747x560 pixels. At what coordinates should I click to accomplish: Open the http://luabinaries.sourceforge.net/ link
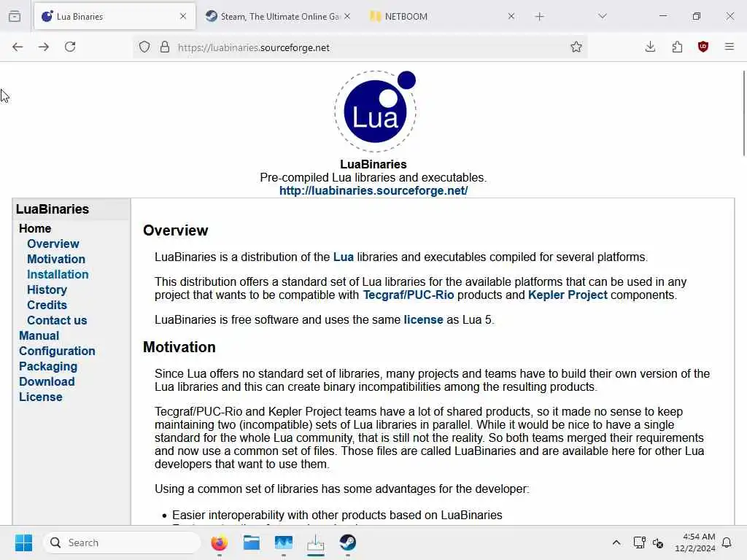[x=373, y=190]
